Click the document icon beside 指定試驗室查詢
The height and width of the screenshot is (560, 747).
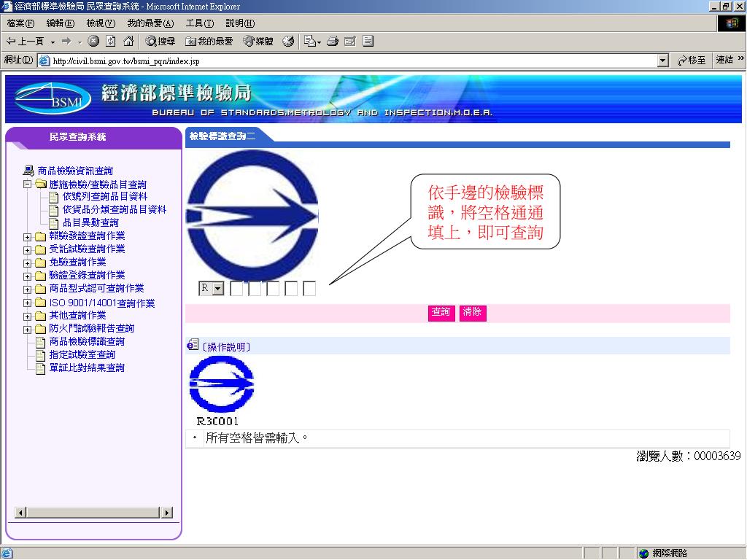coord(41,355)
